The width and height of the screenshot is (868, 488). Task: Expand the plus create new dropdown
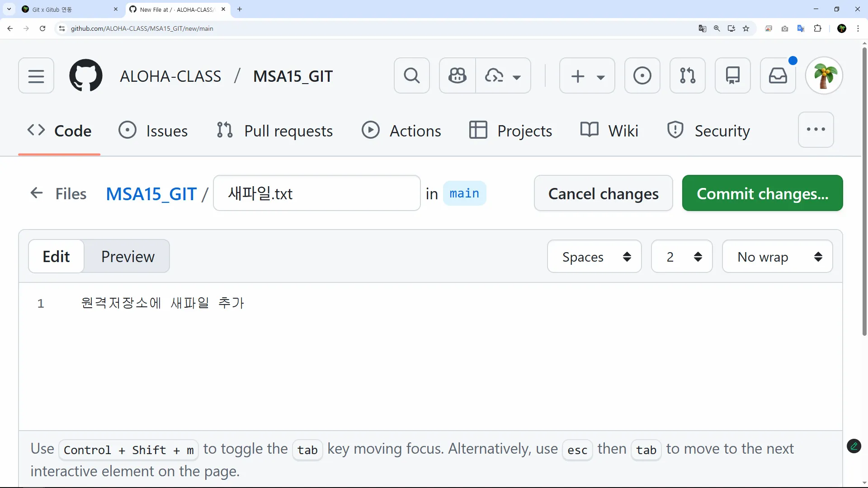coord(587,75)
